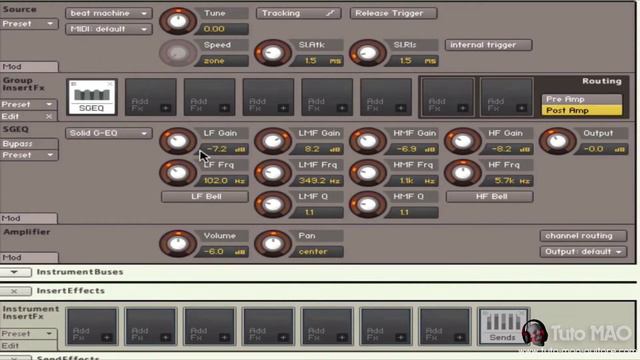Screen dimensions: 640x360
Task: Click the Pan value field center
Action: [x=318, y=252]
